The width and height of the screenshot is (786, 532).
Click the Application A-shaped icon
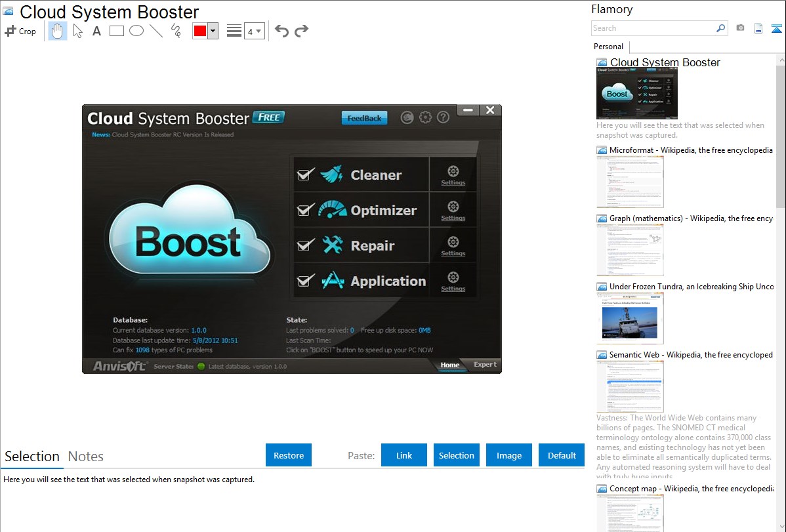tap(333, 280)
